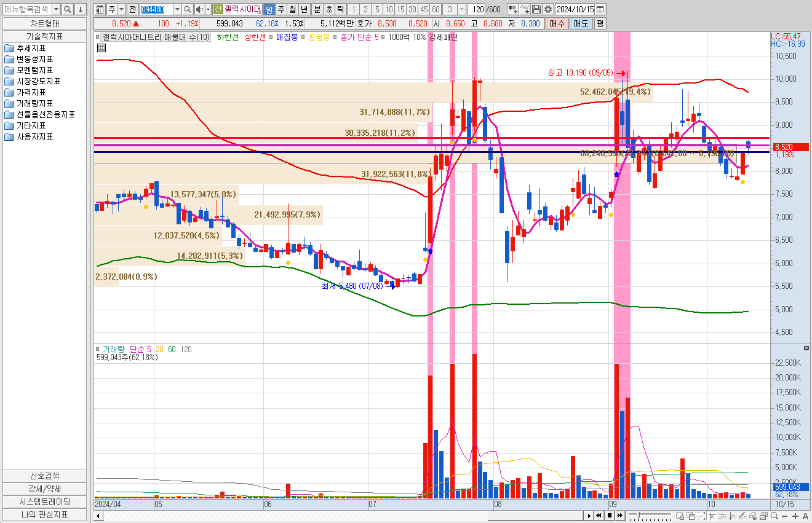The width and height of the screenshot is (812, 523).
Task: Select the 60 interval button
Action: click(x=436, y=9)
